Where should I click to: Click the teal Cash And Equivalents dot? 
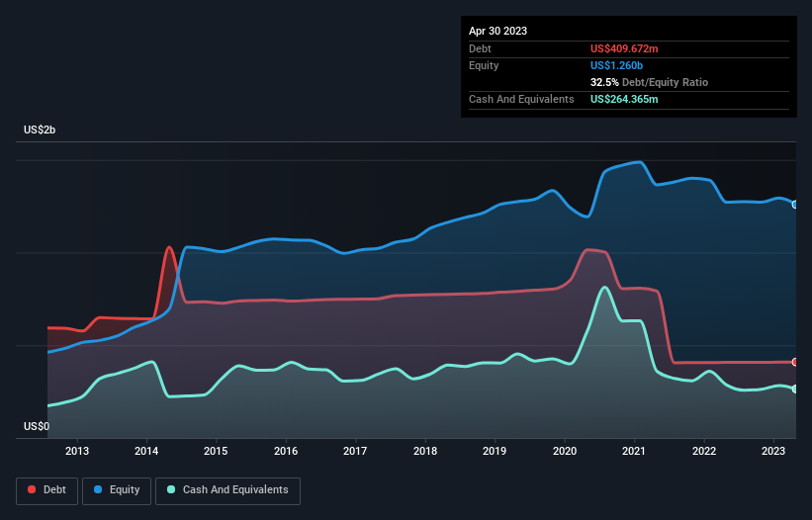[171, 489]
